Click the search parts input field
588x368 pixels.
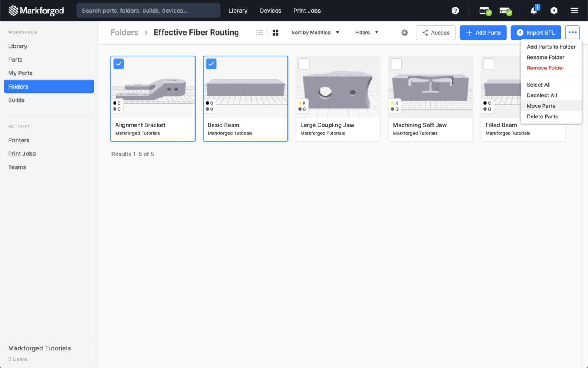click(x=148, y=11)
